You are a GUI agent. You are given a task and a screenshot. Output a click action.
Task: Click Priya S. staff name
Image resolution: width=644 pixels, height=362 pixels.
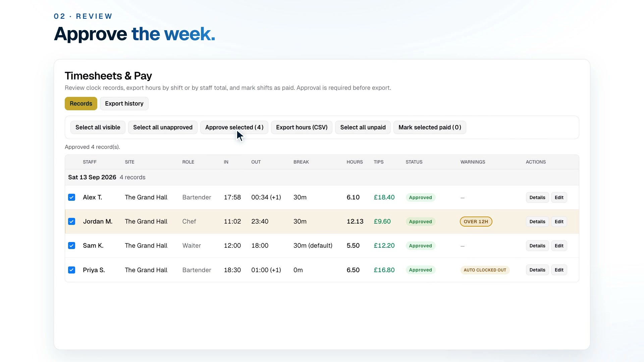point(94,270)
